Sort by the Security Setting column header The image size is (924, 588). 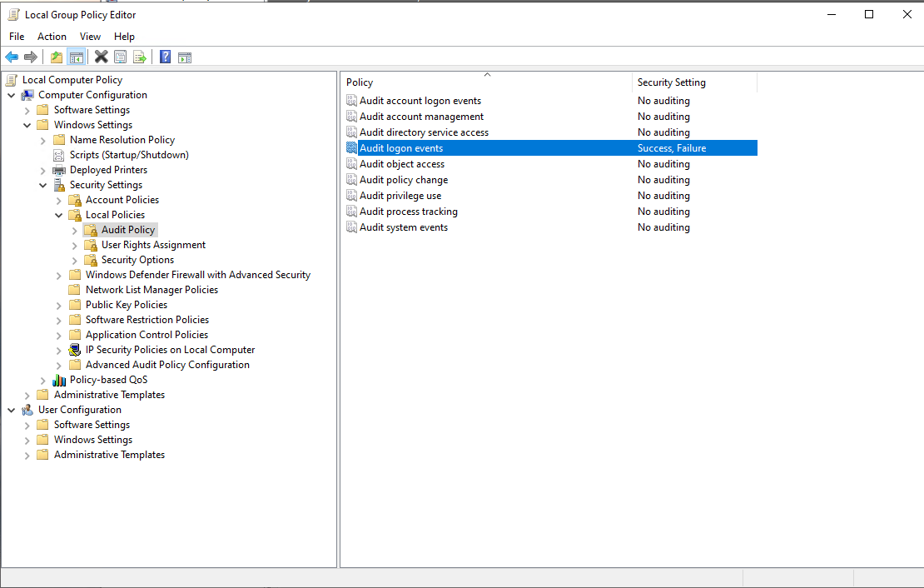(x=671, y=82)
